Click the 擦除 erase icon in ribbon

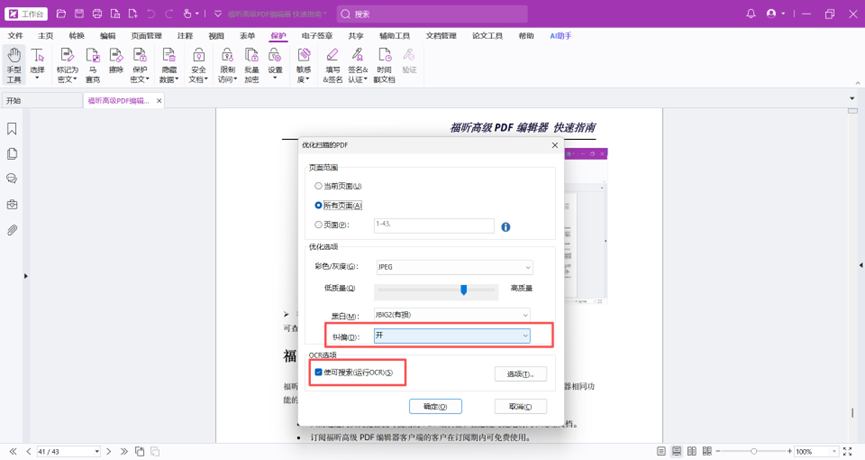116,65
